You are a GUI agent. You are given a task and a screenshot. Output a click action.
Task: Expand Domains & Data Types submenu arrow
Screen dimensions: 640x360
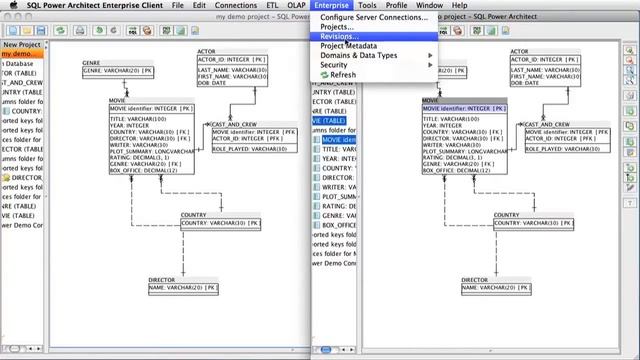pos(430,56)
